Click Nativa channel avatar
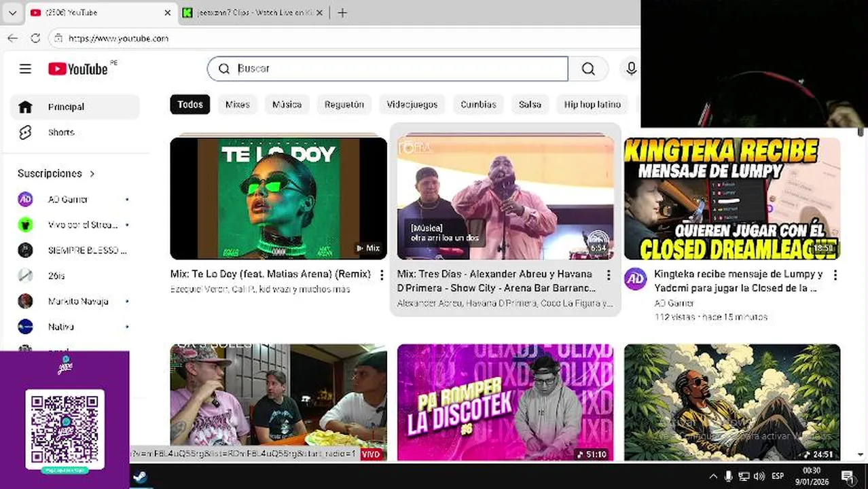The width and height of the screenshot is (868, 489). [x=25, y=327]
